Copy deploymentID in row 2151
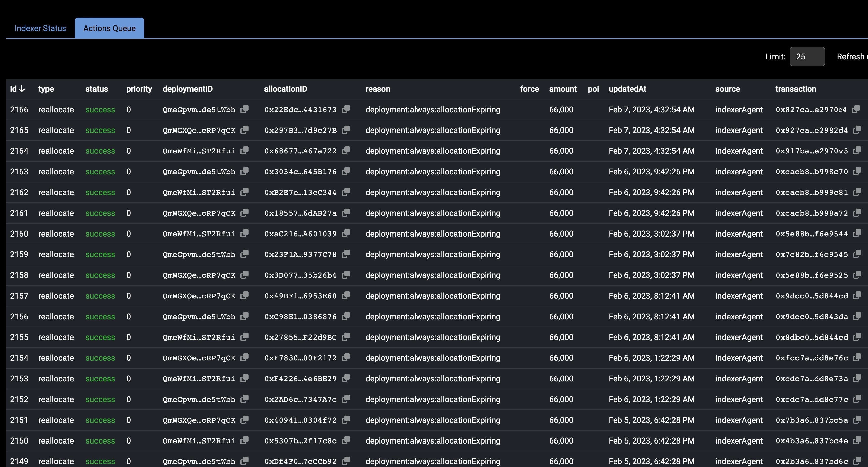868x467 pixels. (x=245, y=420)
